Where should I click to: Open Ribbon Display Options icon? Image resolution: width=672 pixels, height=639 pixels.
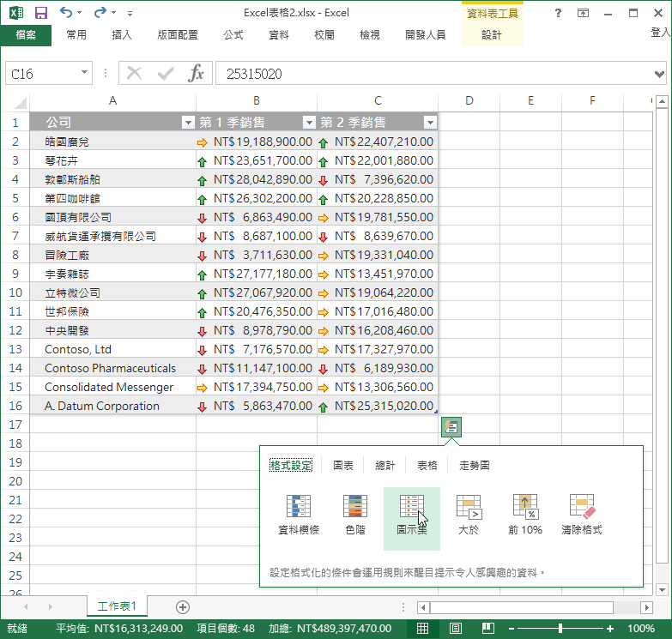pos(583,13)
